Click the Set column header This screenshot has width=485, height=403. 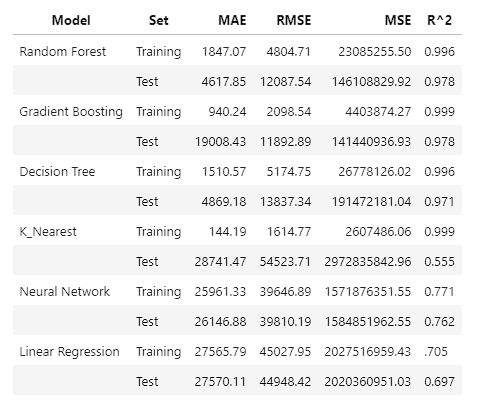click(x=159, y=20)
